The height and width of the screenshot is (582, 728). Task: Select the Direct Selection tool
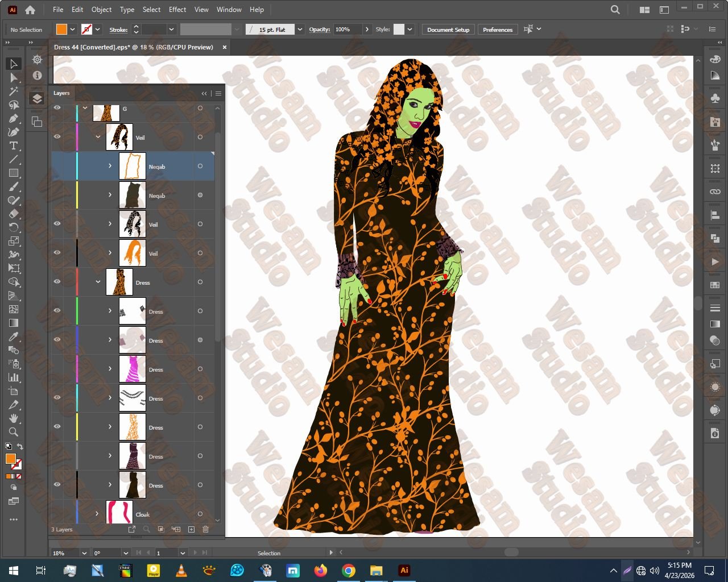click(x=14, y=77)
